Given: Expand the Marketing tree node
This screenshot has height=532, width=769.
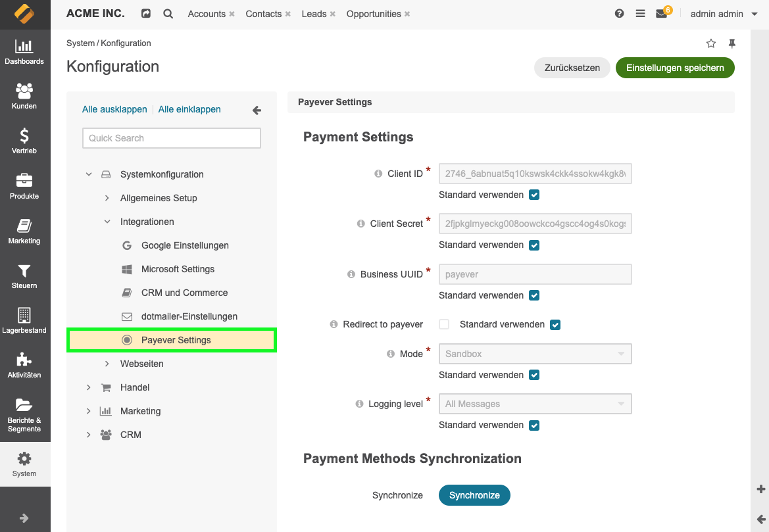Looking at the screenshot, I should tap(89, 411).
